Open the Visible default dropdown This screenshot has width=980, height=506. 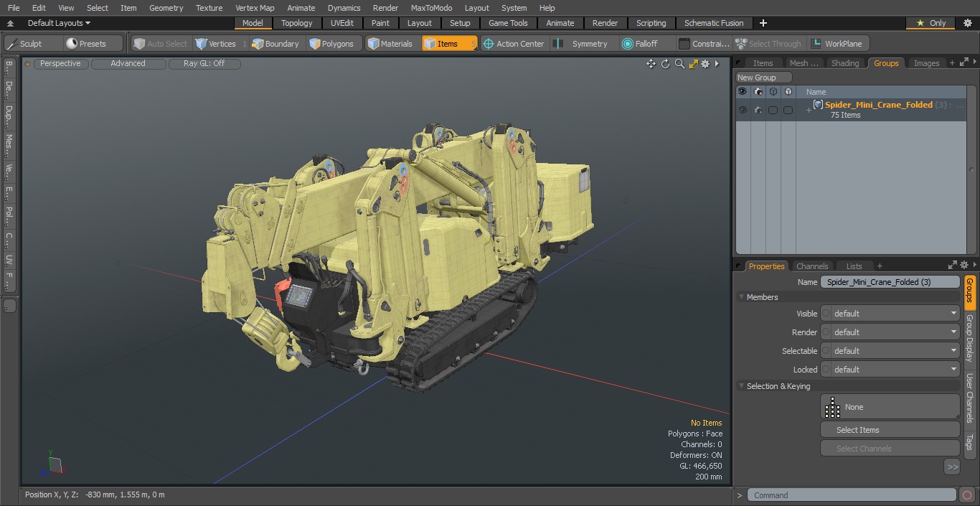(895, 314)
